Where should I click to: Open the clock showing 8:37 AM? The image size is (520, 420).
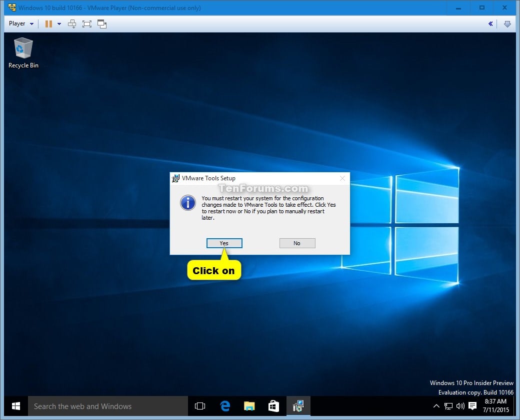(x=496, y=406)
